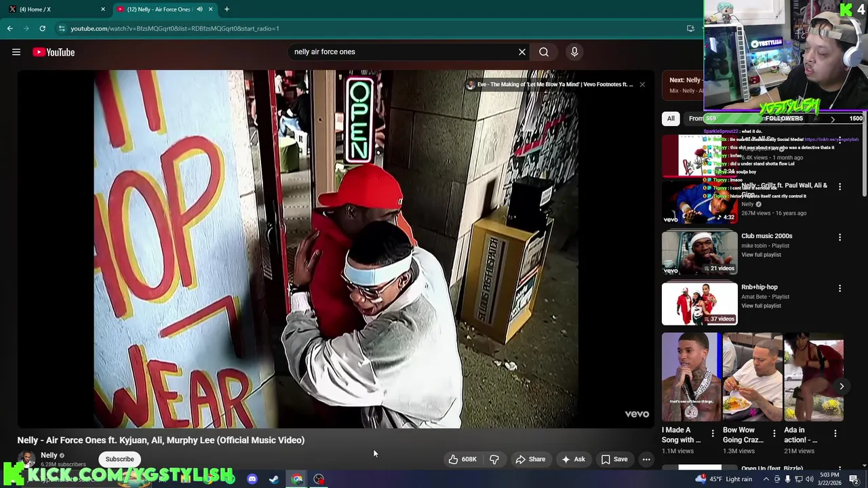This screenshot has height=488, width=868.
Task: View full playlist for Club music 2000s
Action: point(761,255)
